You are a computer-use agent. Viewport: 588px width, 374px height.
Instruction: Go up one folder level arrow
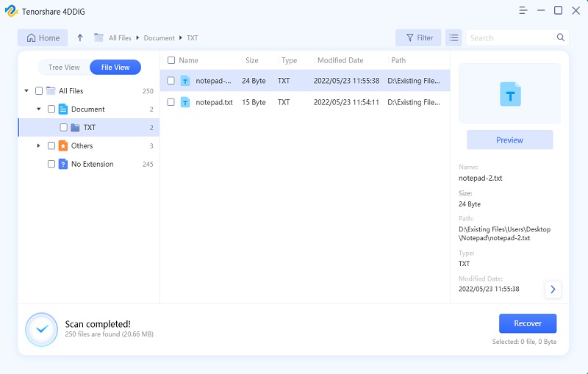pos(80,38)
